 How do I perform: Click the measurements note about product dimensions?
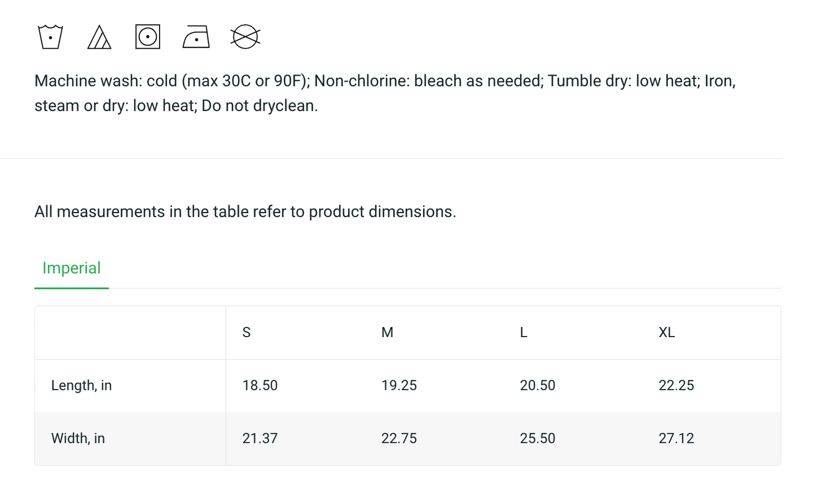tap(245, 212)
